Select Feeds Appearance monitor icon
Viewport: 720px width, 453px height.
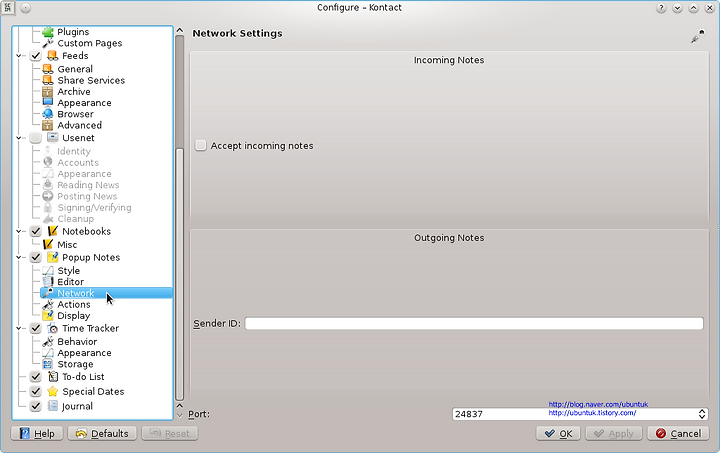pos(48,103)
